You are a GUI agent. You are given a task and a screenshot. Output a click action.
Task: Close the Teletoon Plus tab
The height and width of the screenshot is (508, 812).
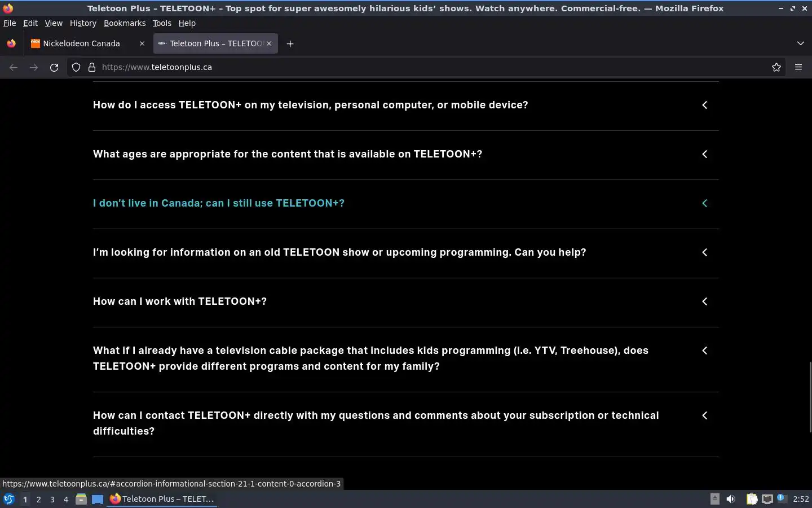click(x=269, y=43)
